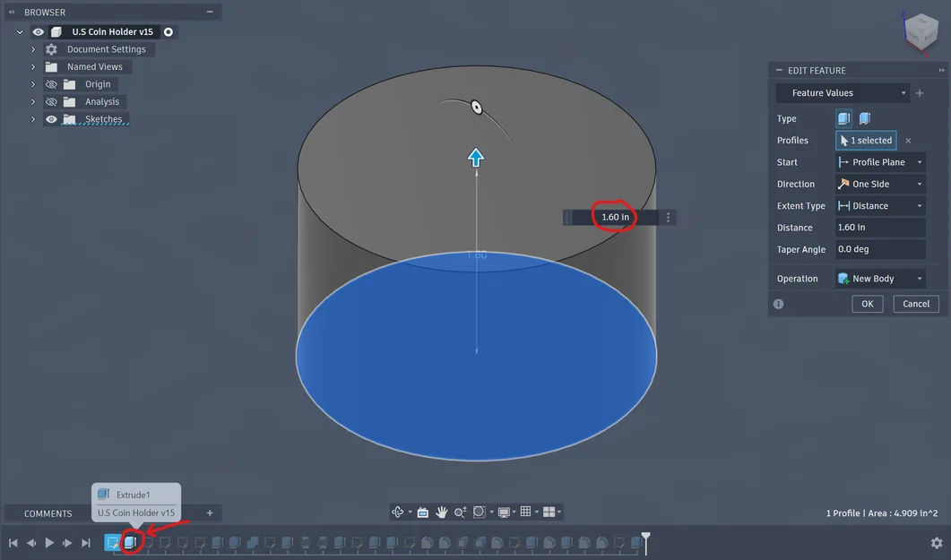Open the Orbit tool dropdown arrow
The image size is (951, 560).
pyautogui.click(x=410, y=513)
